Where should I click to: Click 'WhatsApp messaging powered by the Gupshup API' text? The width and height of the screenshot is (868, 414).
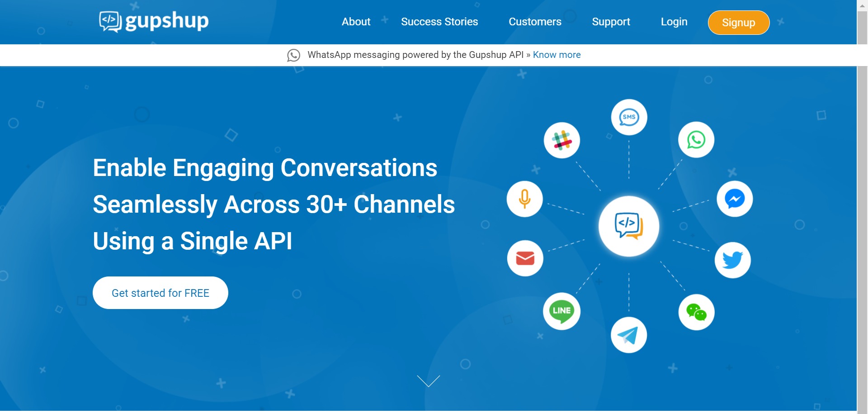415,55
